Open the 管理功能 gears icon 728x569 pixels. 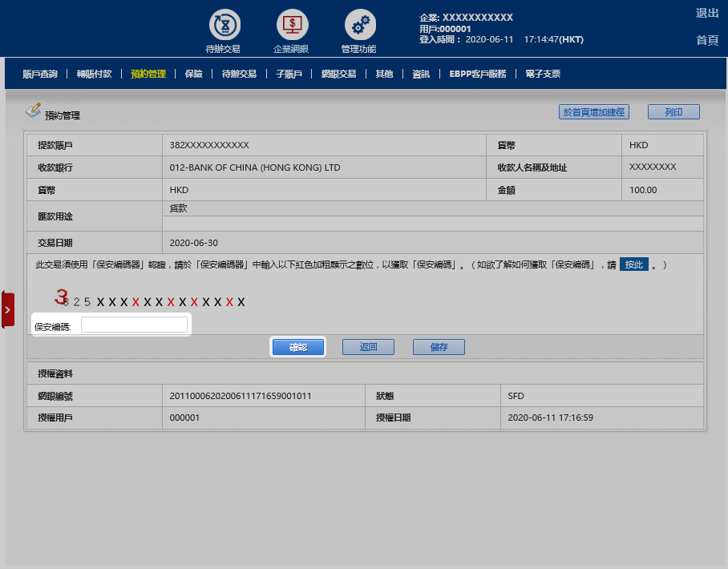click(360, 25)
